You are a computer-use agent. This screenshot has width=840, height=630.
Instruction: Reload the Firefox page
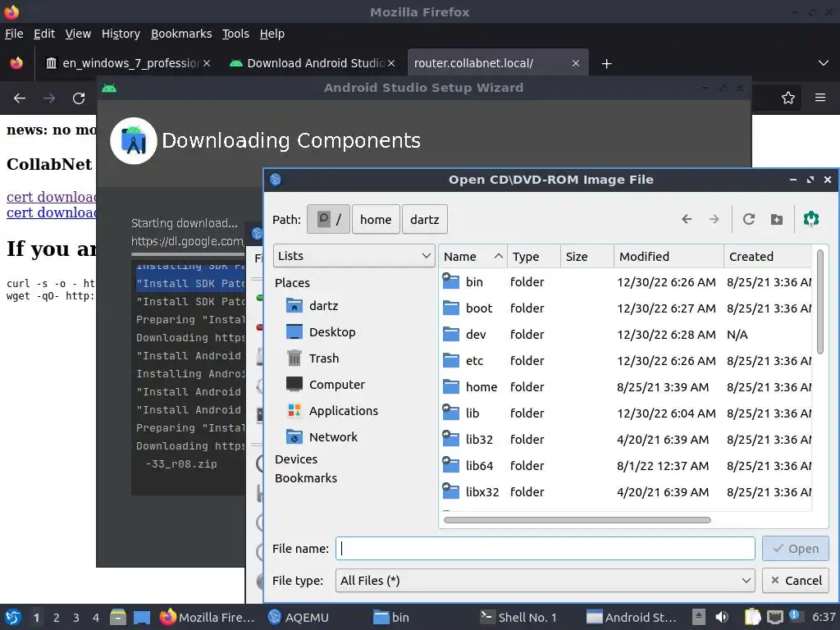(x=79, y=98)
